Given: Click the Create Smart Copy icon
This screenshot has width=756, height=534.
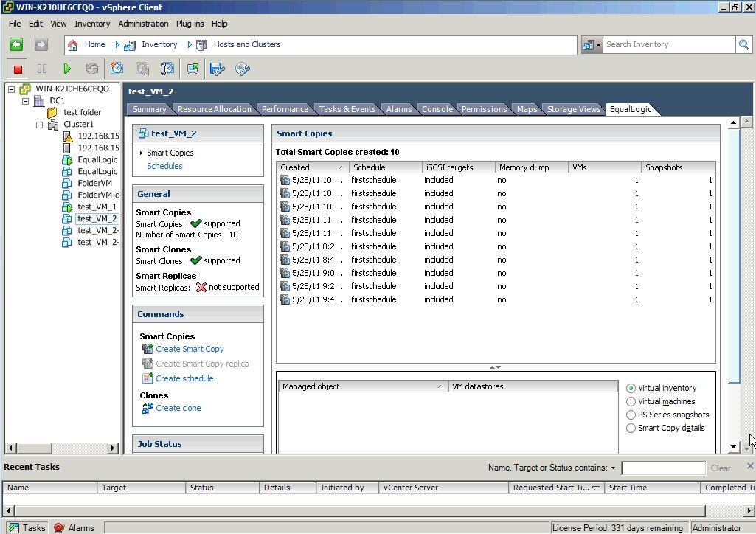Looking at the screenshot, I should tap(148, 348).
